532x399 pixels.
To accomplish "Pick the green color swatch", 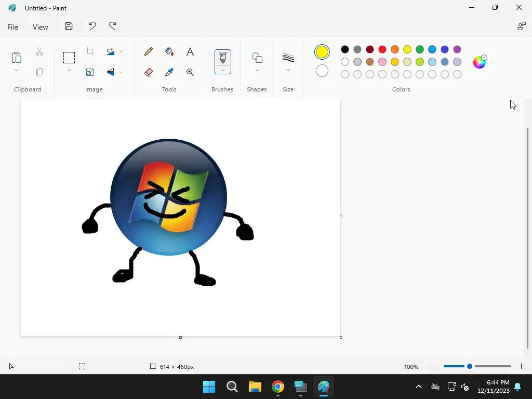I will click(420, 49).
